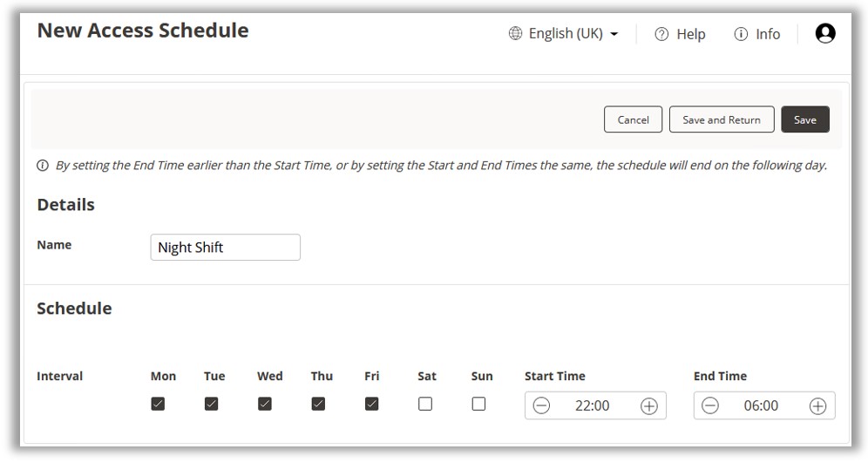The height and width of the screenshot is (463, 868).
Task: Click the globe language icon
Action: pos(514,34)
